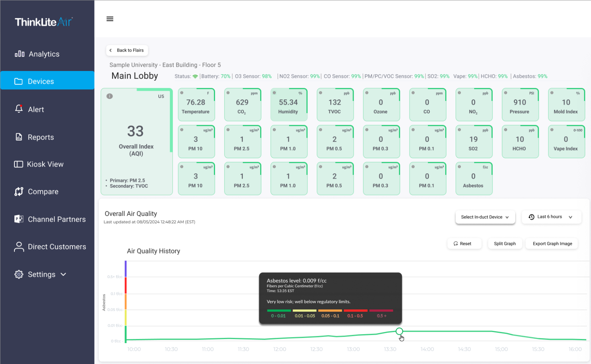
Task: Click the hamburger menu icon
Action: [x=110, y=19]
